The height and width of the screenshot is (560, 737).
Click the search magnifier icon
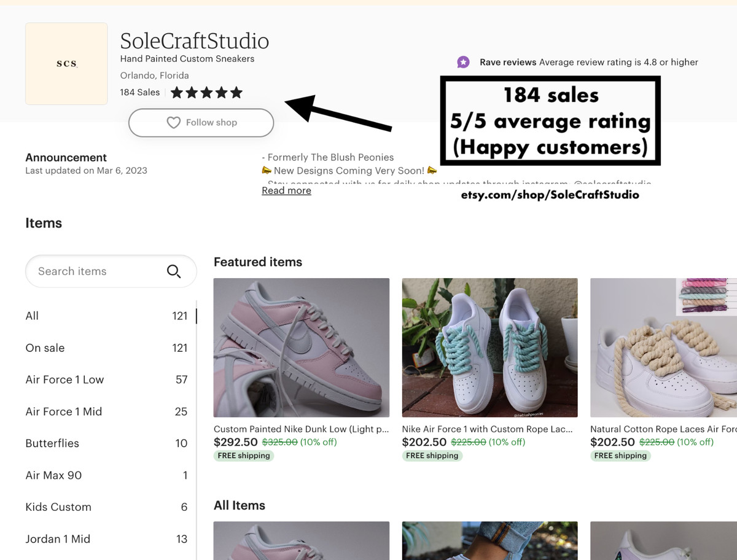point(174,271)
